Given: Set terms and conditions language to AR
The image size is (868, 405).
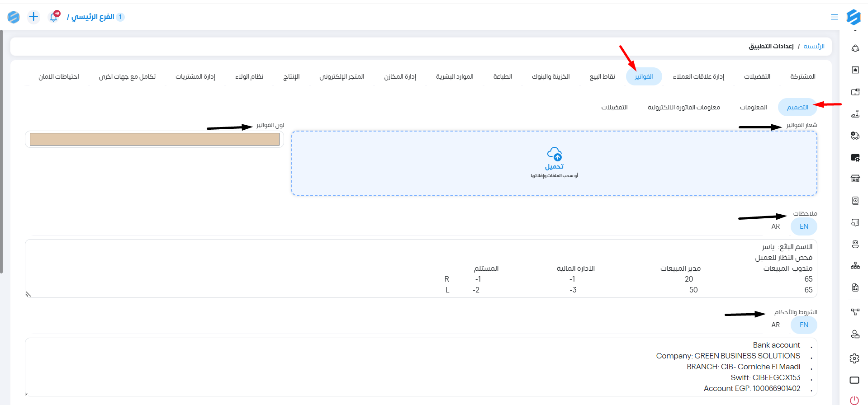Looking at the screenshot, I should coord(775,325).
